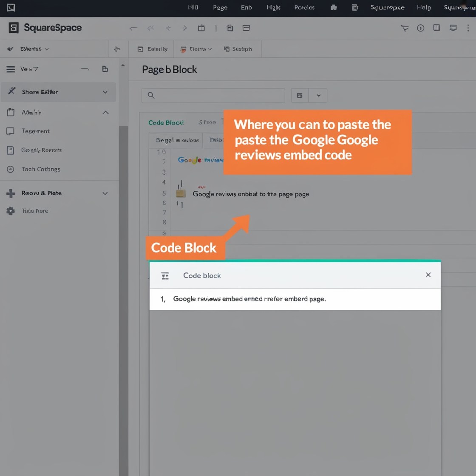This screenshot has height=476, width=476.
Task: Click the split panel layout icon
Action: click(x=436, y=28)
